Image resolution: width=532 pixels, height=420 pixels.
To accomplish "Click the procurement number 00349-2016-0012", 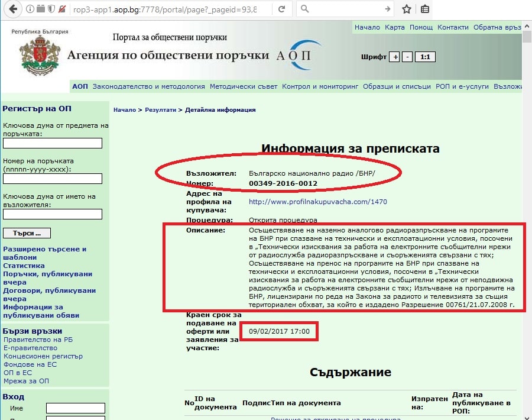I will 283,183.
